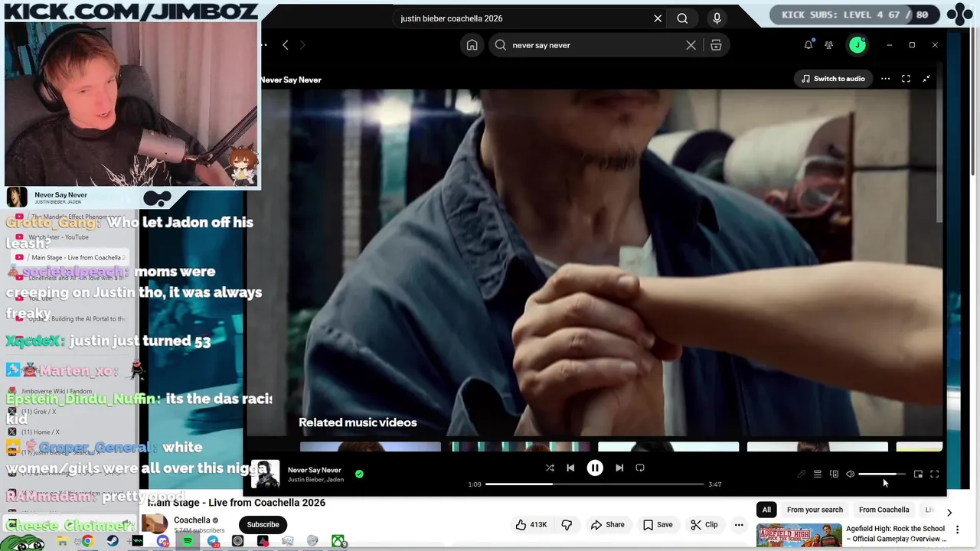Open the Agefield High video thumbnail
980x551 pixels.
coord(799,536)
